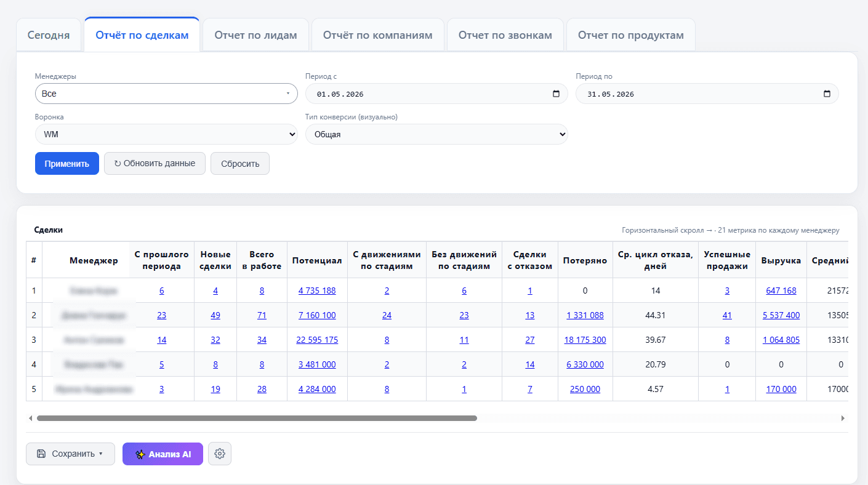Expand Тип конверсии dropdown showing Общая
This screenshot has height=485, width=868.
436,134
